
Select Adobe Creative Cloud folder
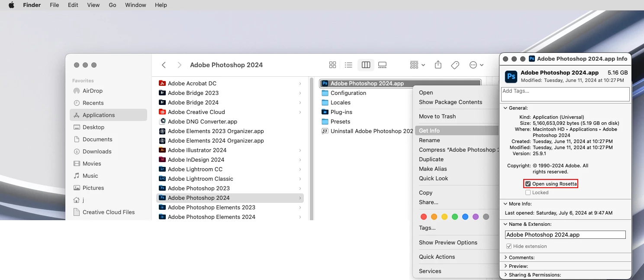(x=230, y=112)
